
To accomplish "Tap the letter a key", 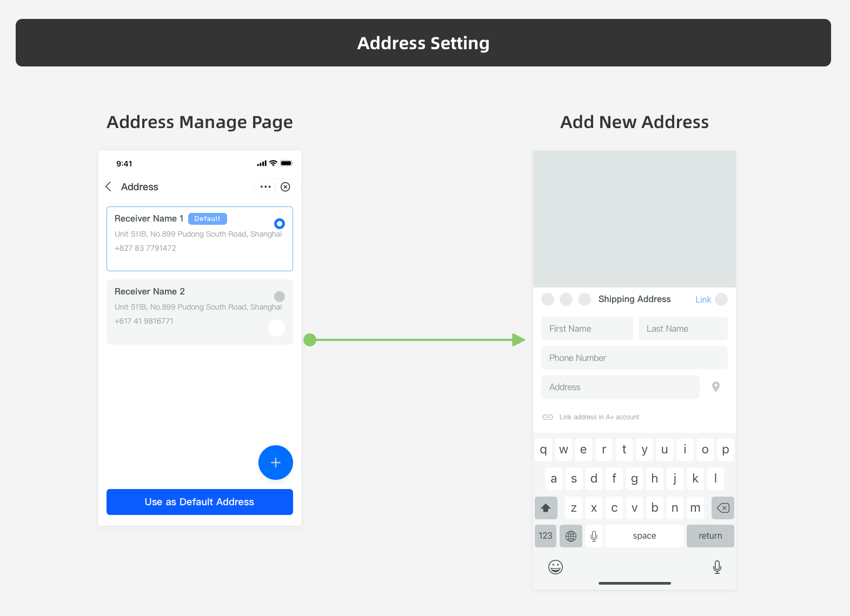I will (554, 479).
